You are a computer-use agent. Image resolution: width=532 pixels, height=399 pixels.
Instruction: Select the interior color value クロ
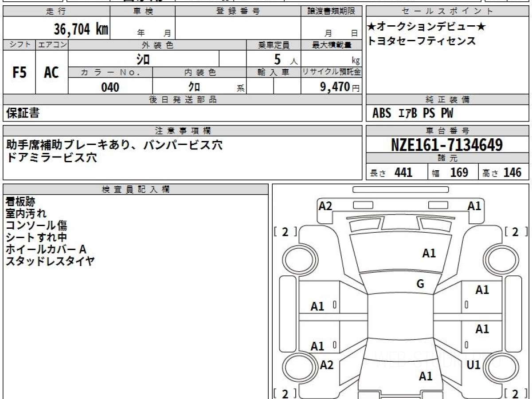coord(195,87)
